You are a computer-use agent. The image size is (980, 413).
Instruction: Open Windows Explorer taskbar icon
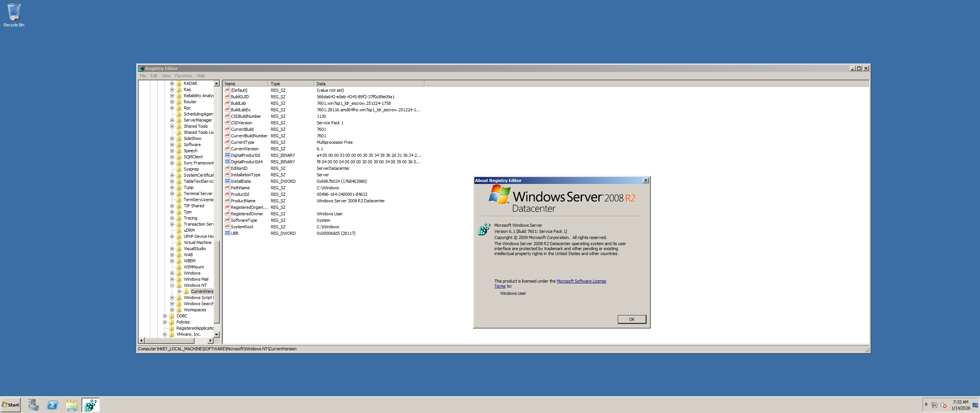(x=72, y=405)
